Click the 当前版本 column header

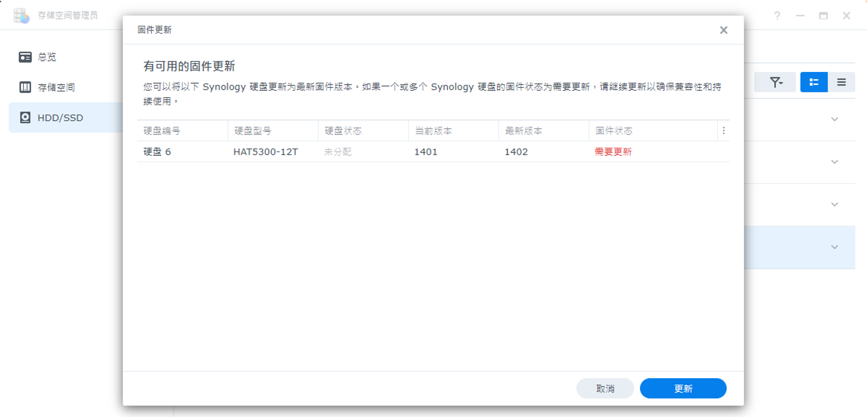click(x=454, y=131)
